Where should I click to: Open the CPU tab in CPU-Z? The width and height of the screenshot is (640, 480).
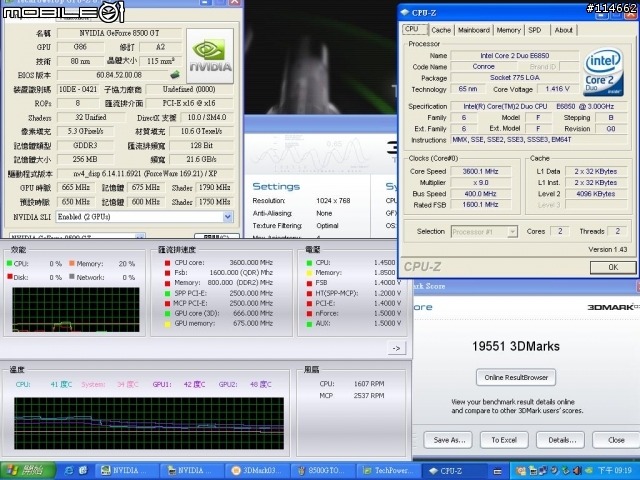tap(415, 29)
